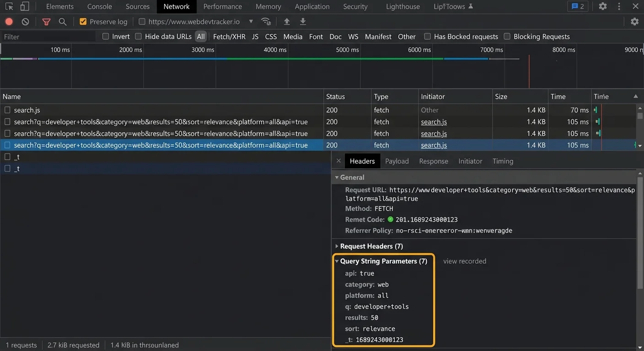Viewport: 644px width, 351px height.
Task: Filter requests by Media type
Action: (293, 37)
